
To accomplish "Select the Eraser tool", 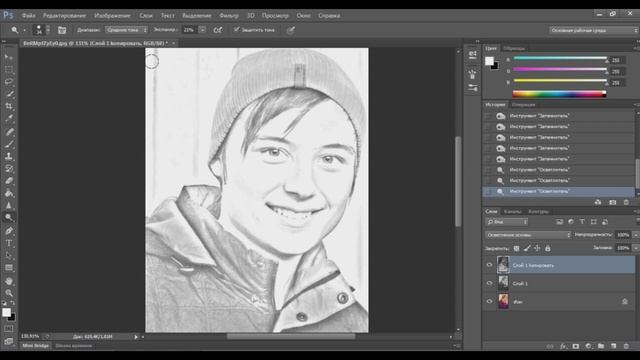I will click(9, 181).
